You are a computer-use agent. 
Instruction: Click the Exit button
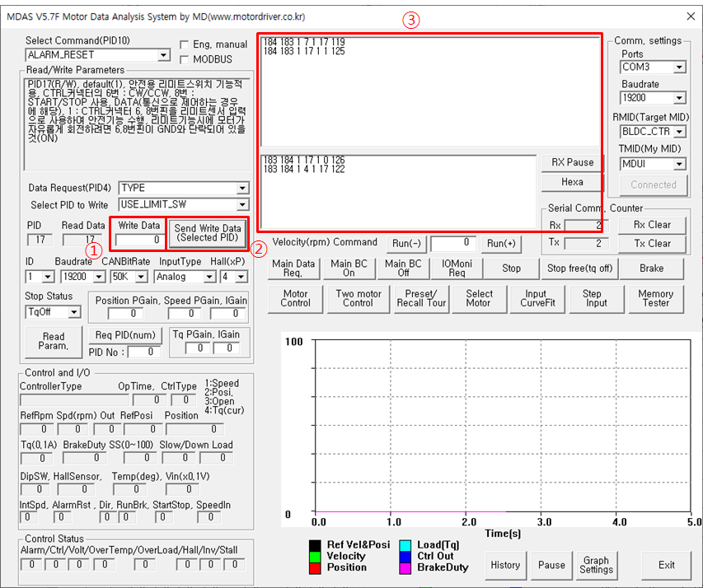click(666, 565)
